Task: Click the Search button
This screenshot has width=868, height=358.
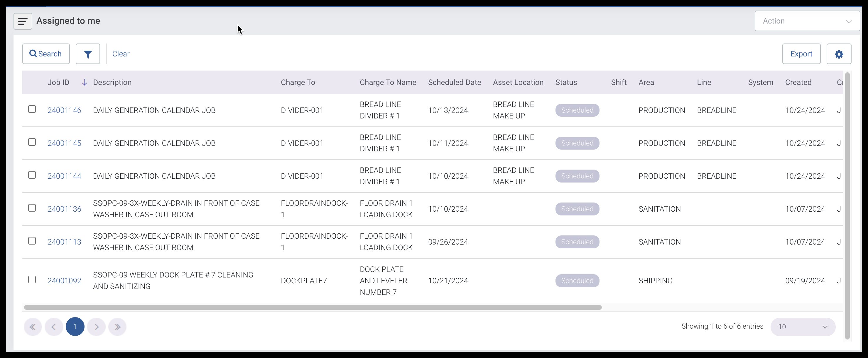Action: [46, 54]
